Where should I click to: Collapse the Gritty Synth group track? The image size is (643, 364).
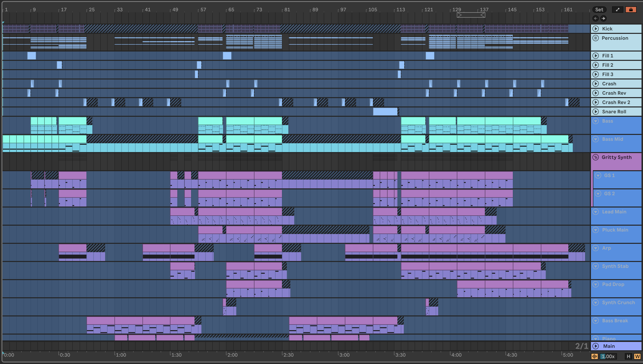pos(596,157)
